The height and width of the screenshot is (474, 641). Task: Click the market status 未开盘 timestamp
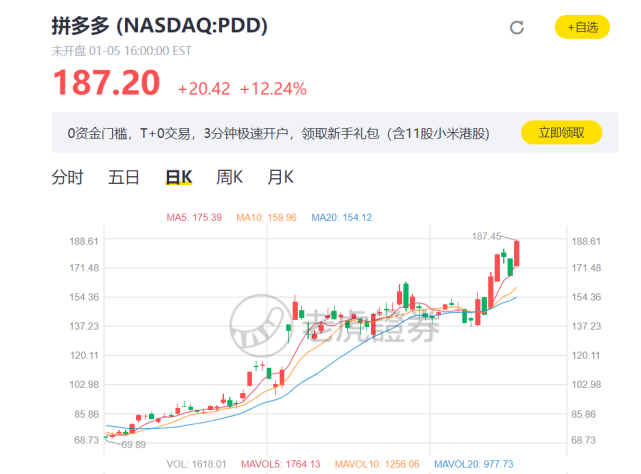pos(121,51)
